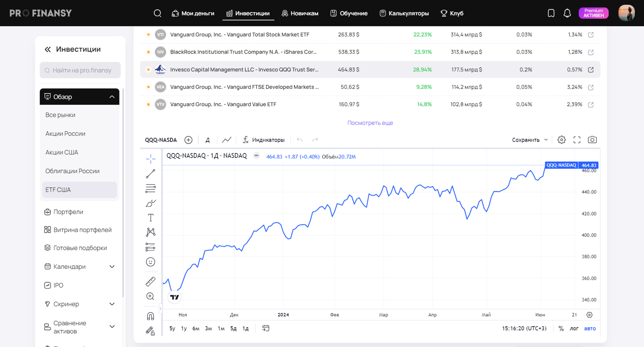This screenshot has width=644, height=347.
Task: Enter fullscreen chart mode
Action: coord(577,140)
